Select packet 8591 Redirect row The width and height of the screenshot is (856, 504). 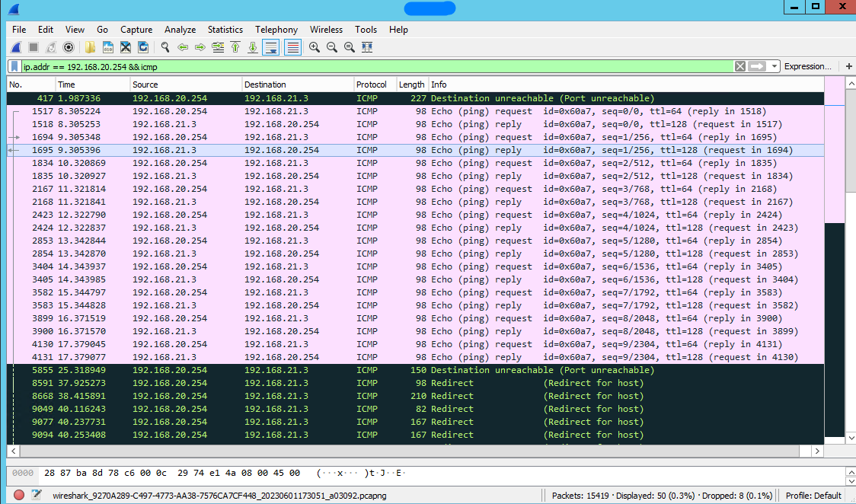click(416, 383)
